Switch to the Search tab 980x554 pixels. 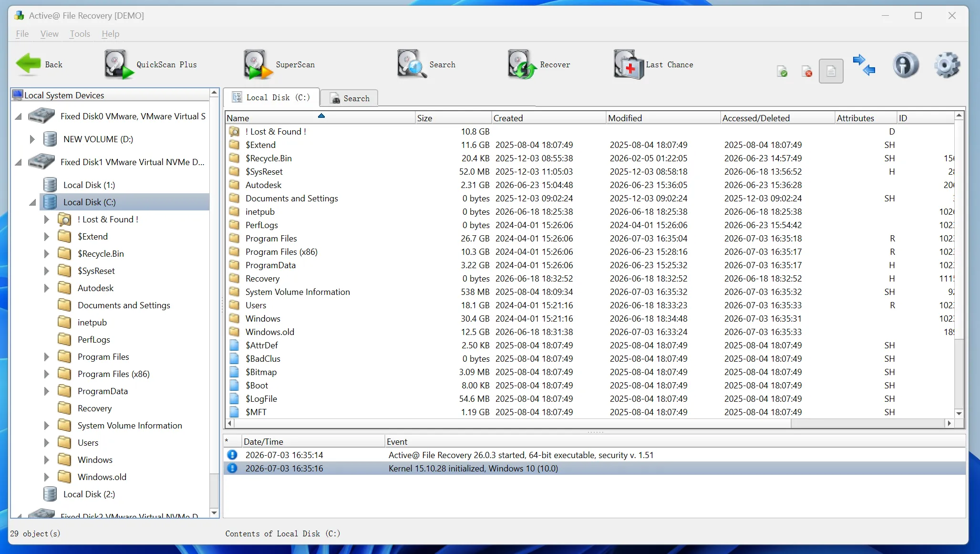[349, 98]
